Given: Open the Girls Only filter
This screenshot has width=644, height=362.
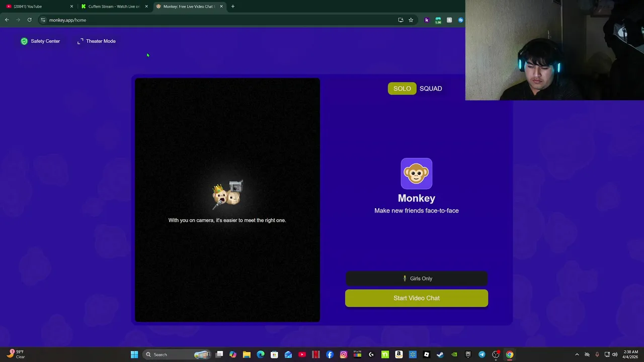Looking at the screenshot, I should 417,279.
